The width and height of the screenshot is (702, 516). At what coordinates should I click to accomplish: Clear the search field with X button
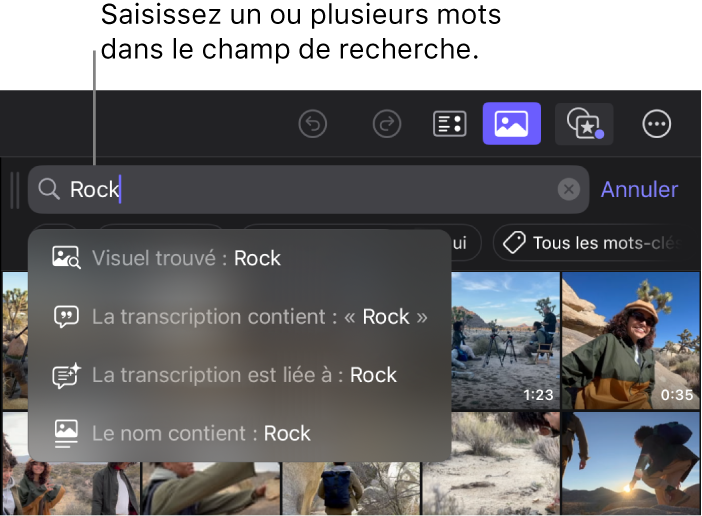pos(569,189)
